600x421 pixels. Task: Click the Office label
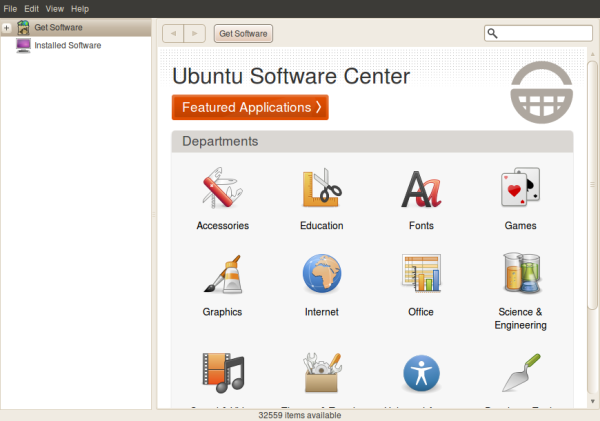pos(421,312)
